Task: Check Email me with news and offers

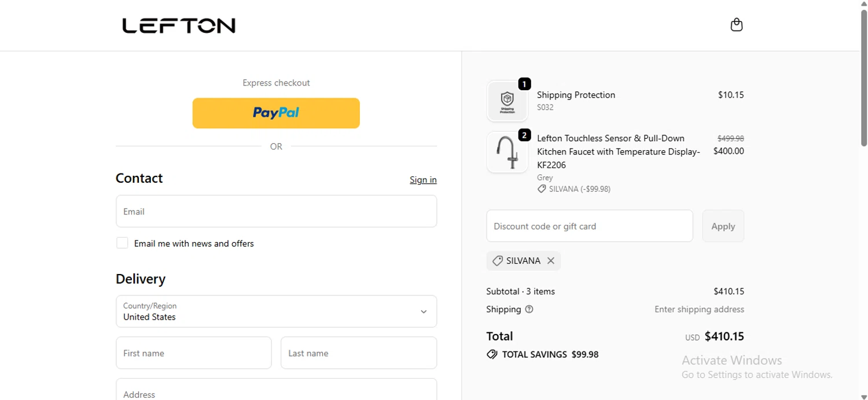Action: tap(122, 243)
